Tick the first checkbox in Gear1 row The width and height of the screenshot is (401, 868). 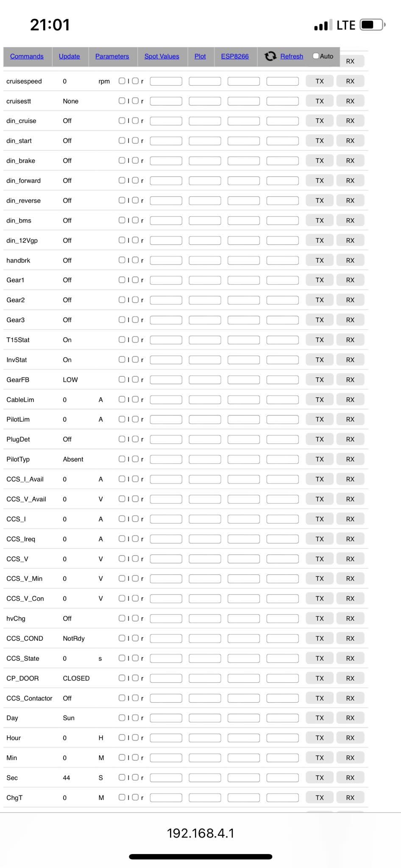click(122, 280)
